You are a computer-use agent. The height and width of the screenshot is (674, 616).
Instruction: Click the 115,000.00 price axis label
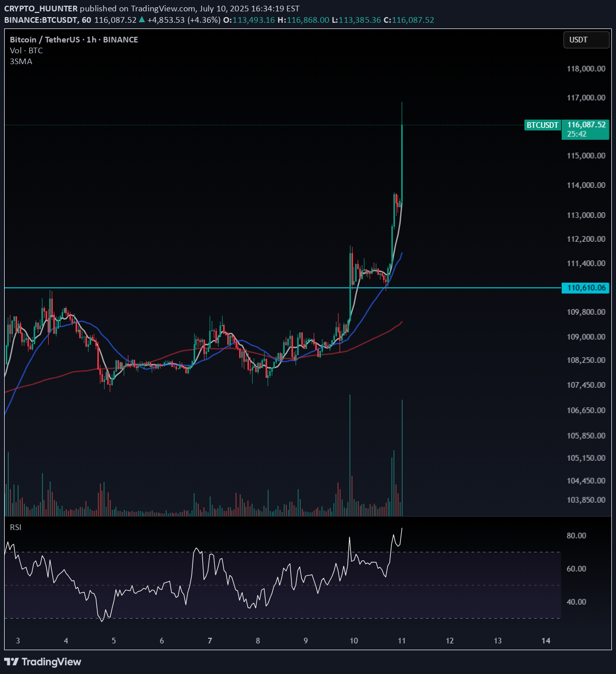pyautogui.click(x=586, y=155)
